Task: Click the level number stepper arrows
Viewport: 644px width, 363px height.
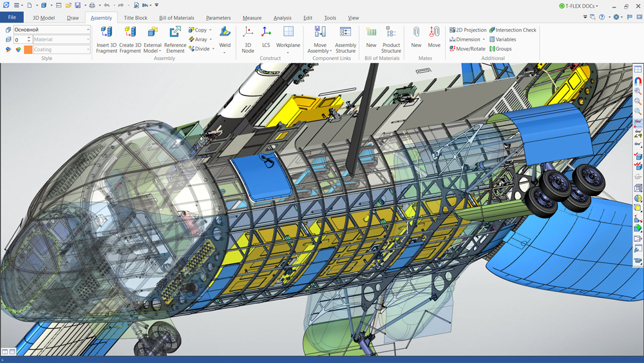Action: (x=29, y=39)
